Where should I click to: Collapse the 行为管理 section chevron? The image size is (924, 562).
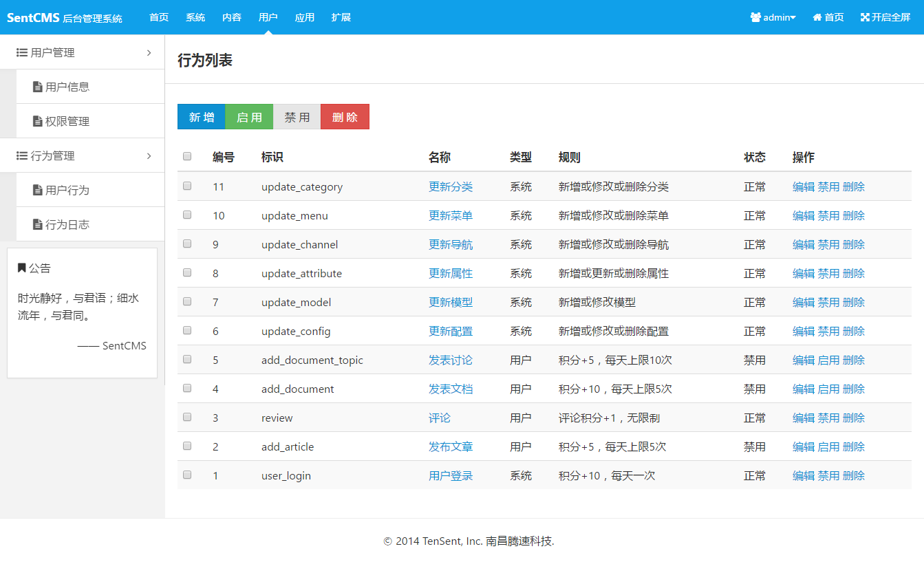[149, 155]
